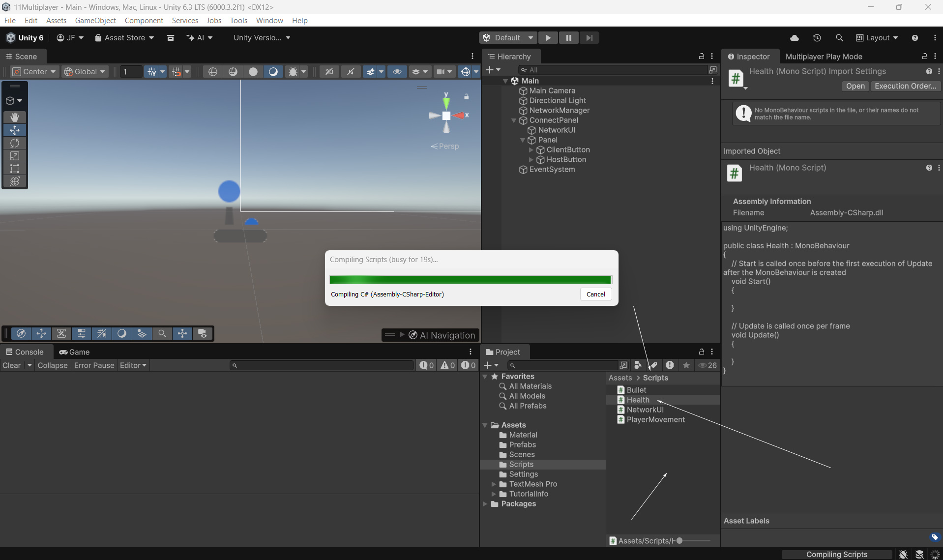Image resolution: width=943 pixels, height=560 pixels.
Task: Select the Rotate tool in Scene
Action: pos(15,143)
